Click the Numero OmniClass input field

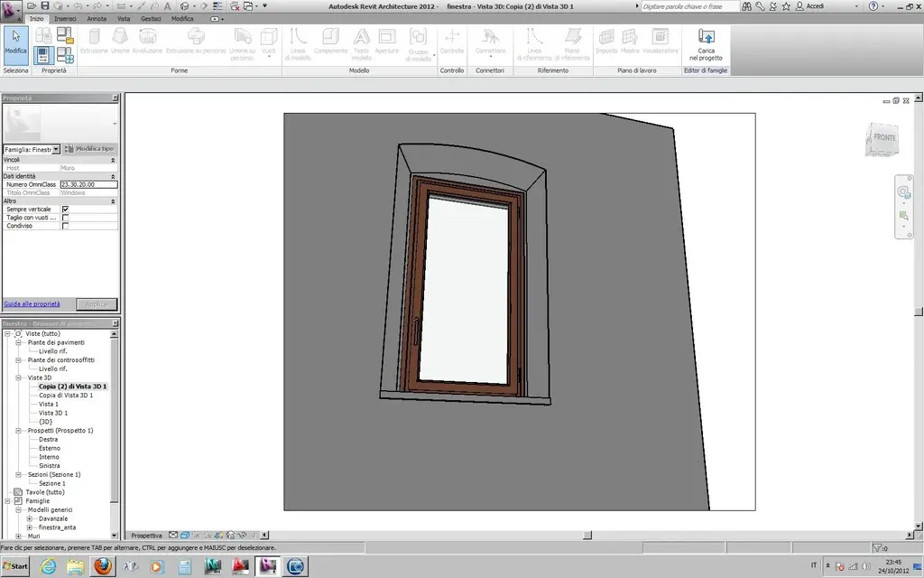(89, 184)
